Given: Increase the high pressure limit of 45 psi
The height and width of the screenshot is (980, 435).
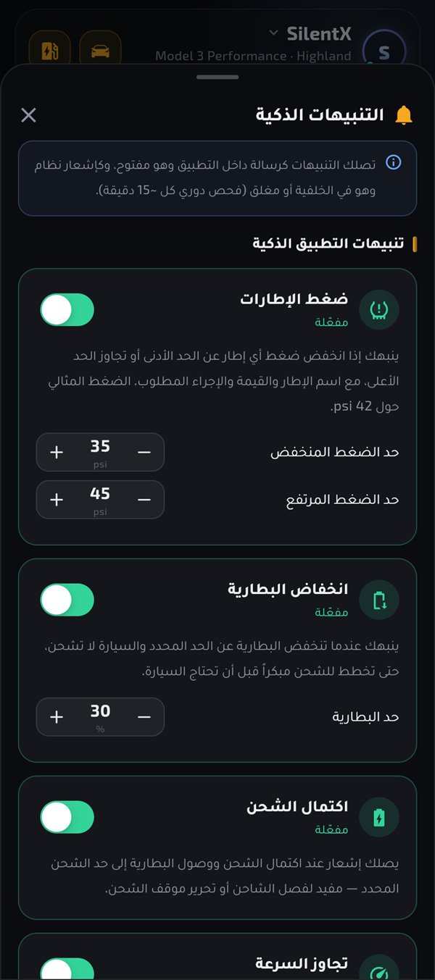Looking at the screenshot, I should click(x=57, y=500).
